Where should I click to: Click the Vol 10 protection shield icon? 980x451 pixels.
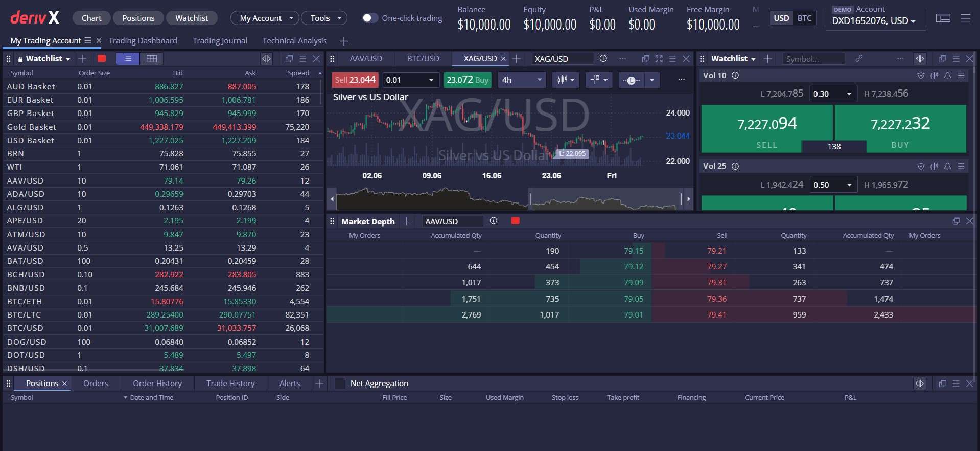[x=921, y=75]
